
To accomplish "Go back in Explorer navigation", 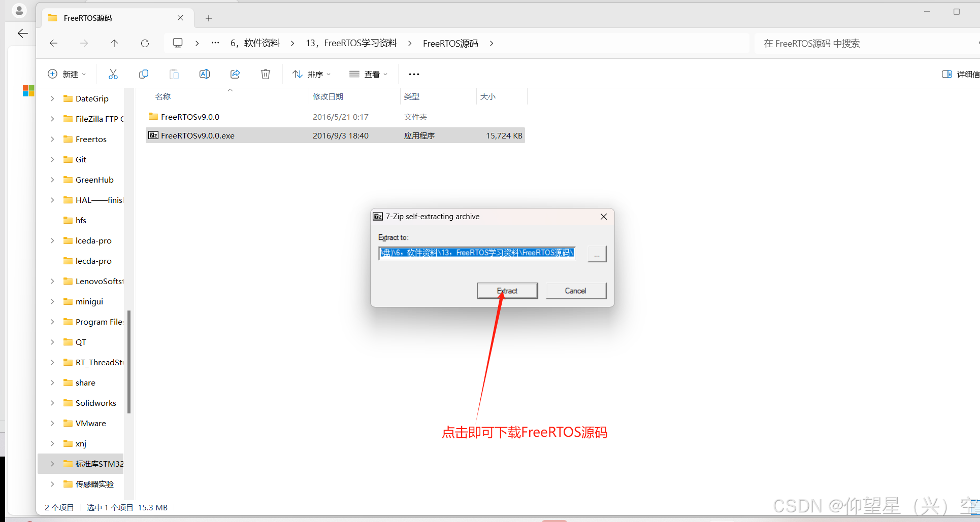I will 53,43.
